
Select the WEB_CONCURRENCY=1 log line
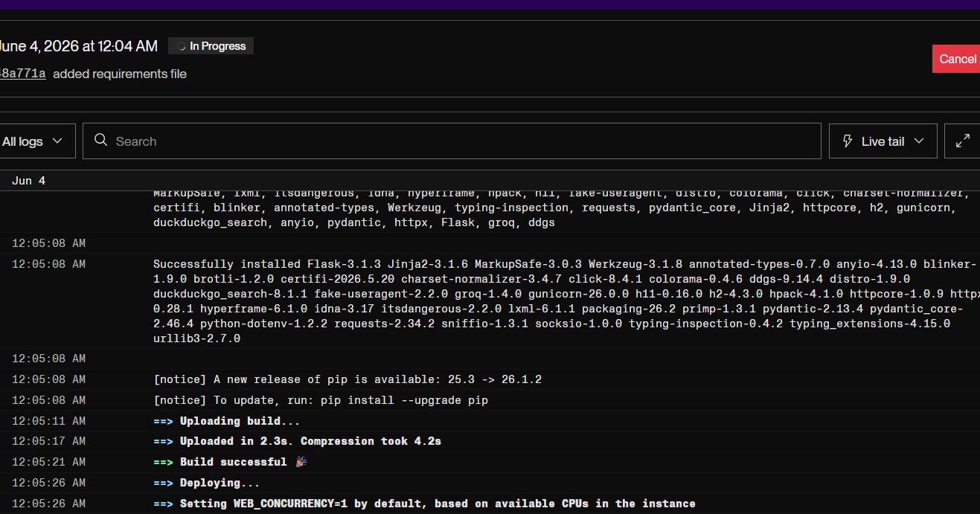(x=490, y=504)
